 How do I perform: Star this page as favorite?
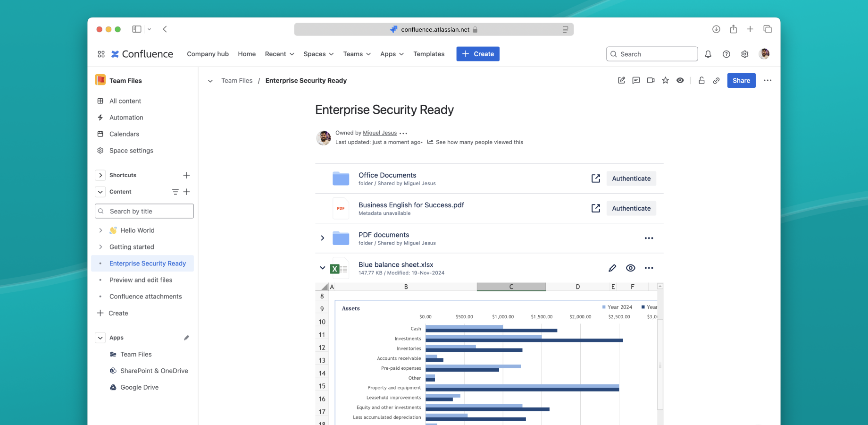[665, 80]
